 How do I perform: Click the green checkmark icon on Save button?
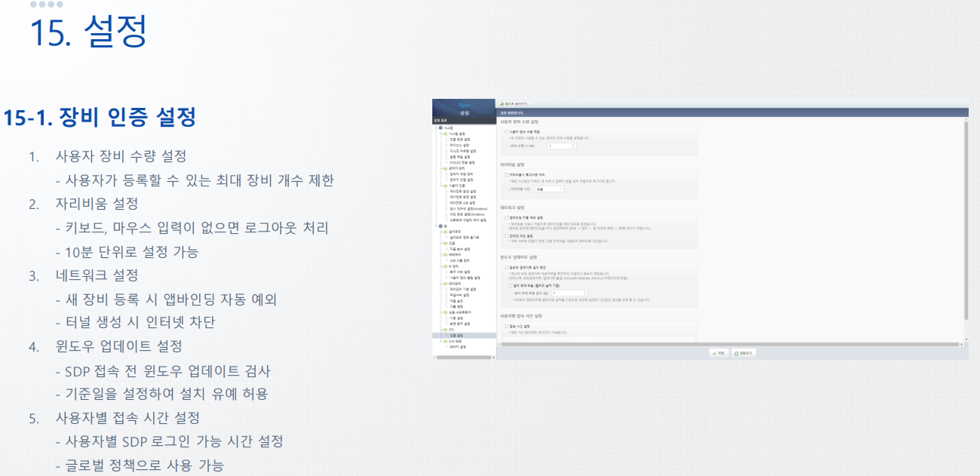[x=714, y=352]
